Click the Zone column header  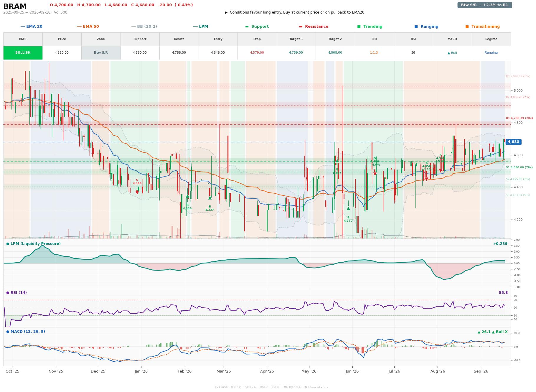click(x=101, y=39)
